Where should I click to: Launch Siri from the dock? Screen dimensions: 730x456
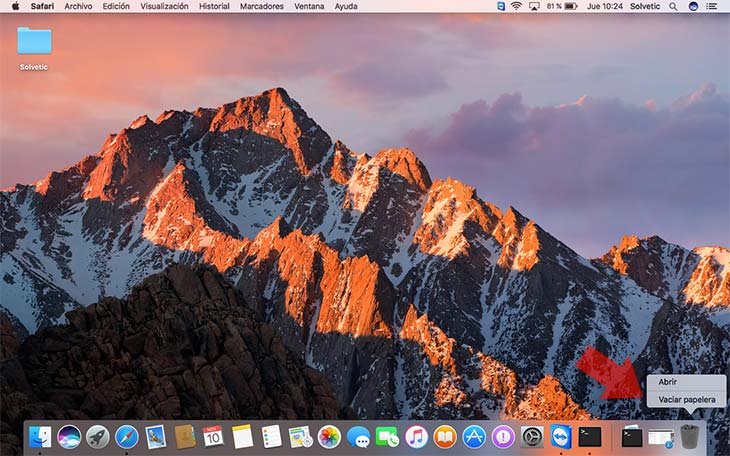[69, 437]
